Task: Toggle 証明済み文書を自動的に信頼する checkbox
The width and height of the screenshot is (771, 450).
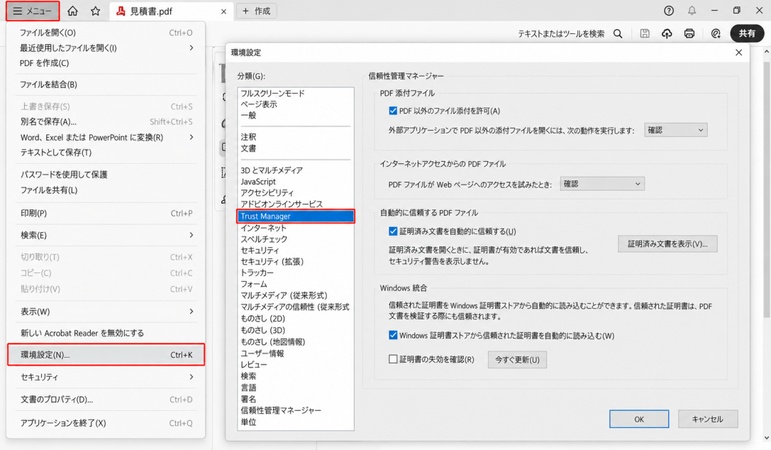Action: point(393,231)
